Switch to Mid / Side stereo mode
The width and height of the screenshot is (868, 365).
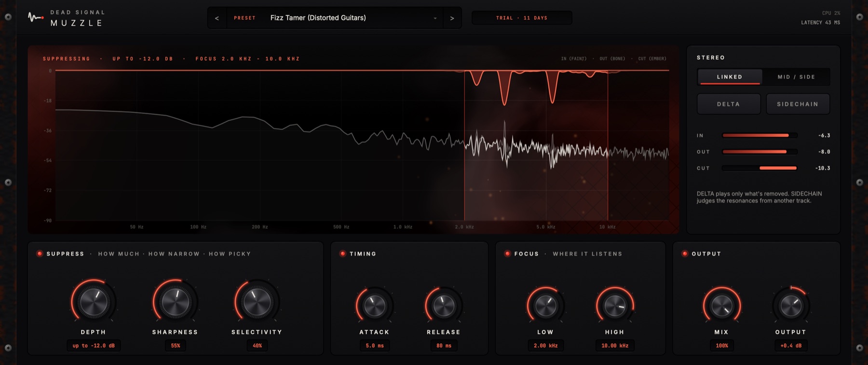click(796, 77)
